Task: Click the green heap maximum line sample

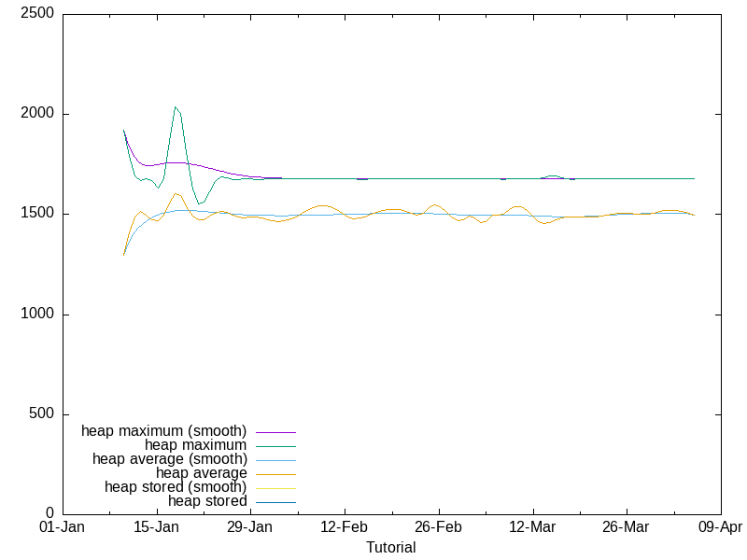Action: tap(275, 446)
